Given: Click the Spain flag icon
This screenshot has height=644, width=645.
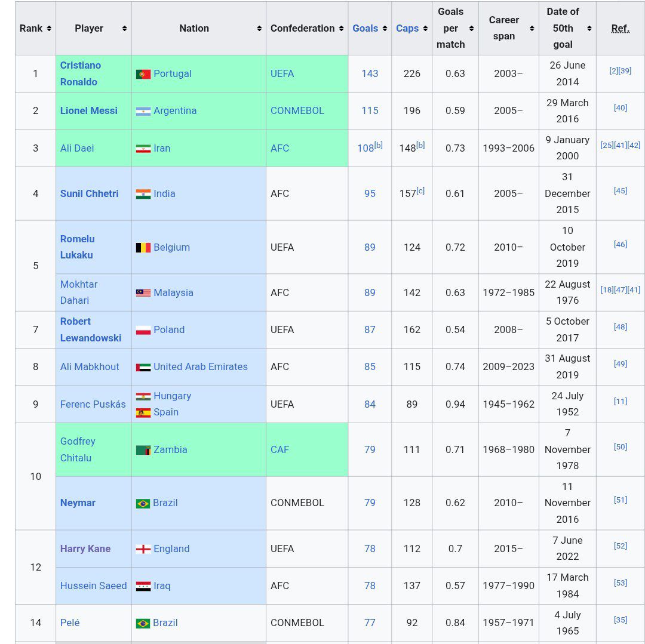Looking at the screenshot, I should point(143,412).
